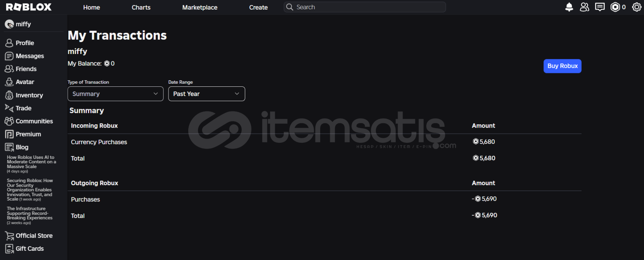Open 'Securing Roblox' blog post
The height and width of the screenshot is (260, 644).
tap(30, 190)
